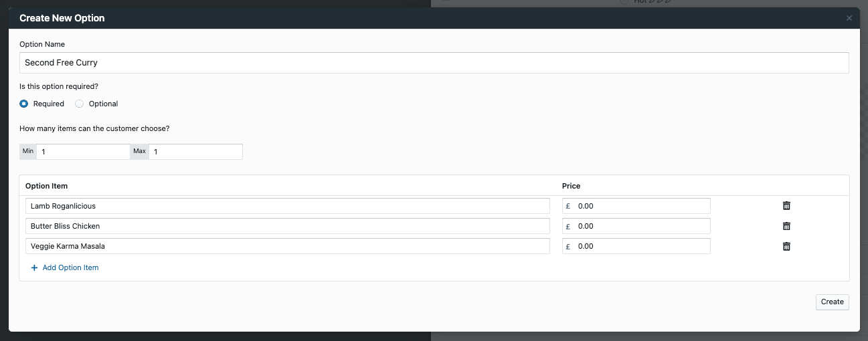Click the price field for Veggie Karma Masala
This screenshot has width=868, height=341.
tap(640, 246)
